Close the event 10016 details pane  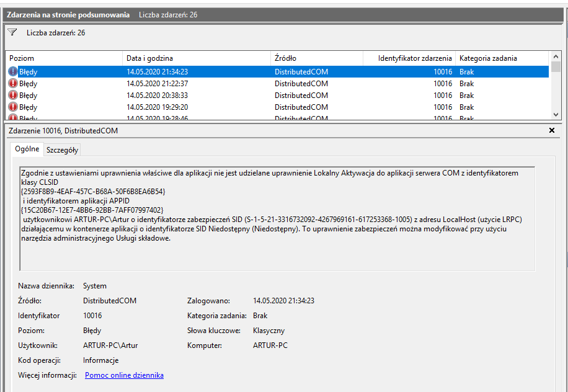click(552, 131)
